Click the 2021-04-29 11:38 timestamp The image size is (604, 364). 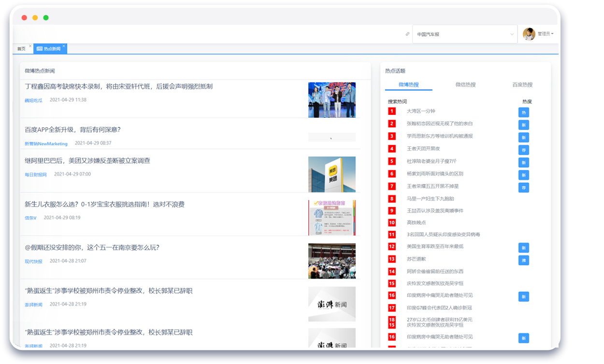coord(68,100)
